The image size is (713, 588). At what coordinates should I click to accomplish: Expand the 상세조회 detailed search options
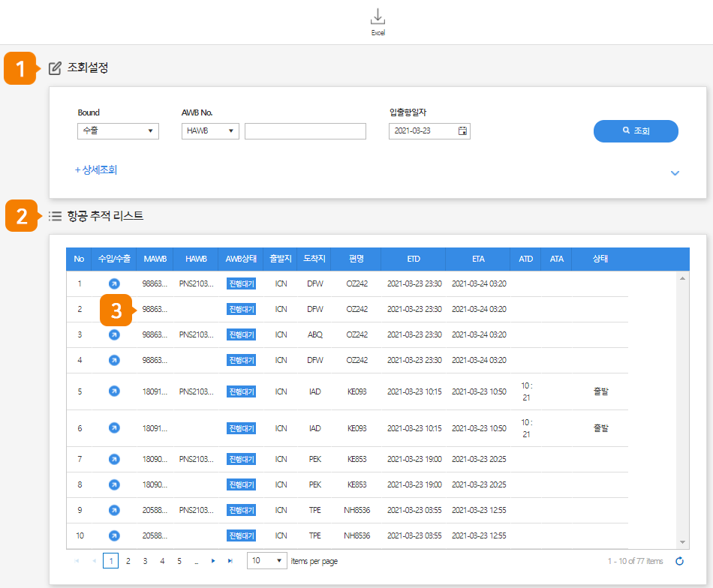point(96,170)
